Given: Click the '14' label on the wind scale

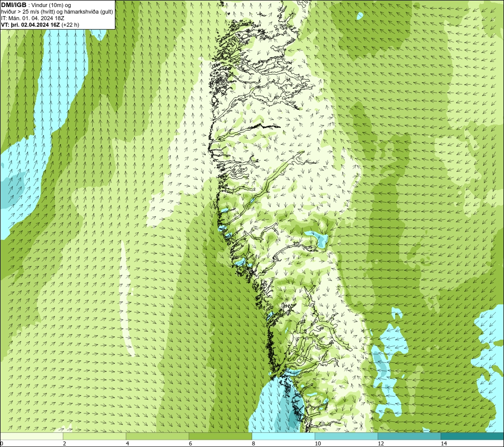Looking at the screenshot, I should tap(444, 444).
